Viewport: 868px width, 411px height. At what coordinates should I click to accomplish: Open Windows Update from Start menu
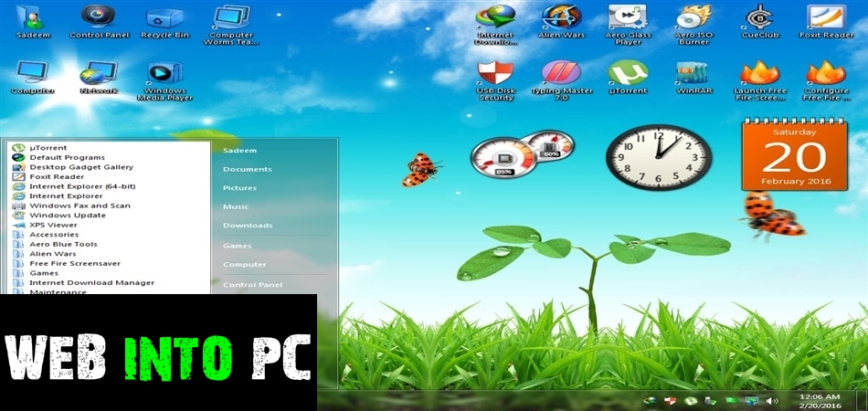pos(110,216)
